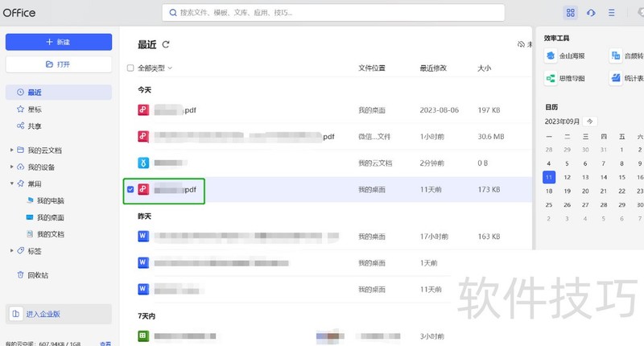Image resolution: width=644 pixels, height=346 pixels.
Task: Select 最近 in the sidebar
Action: pos(58,93)
